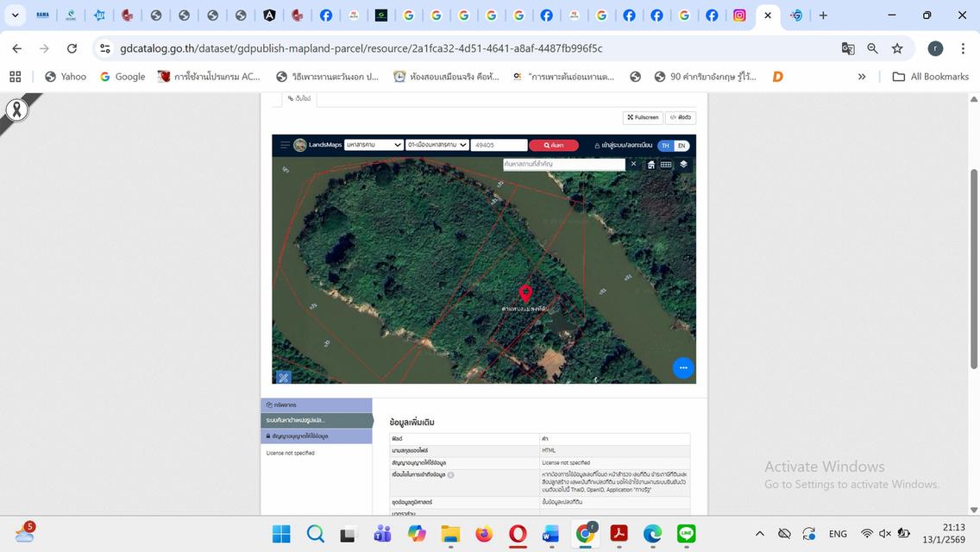980x552 pixels.
Task: Expand the district dropdown 01-เมืองมหาสารคาม
Action: pos(437,145)
